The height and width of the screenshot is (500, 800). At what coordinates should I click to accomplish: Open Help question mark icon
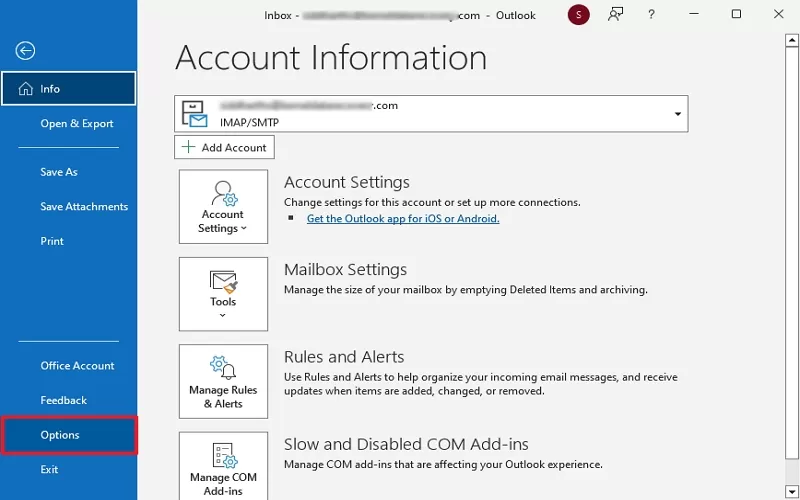click(651, 15)
